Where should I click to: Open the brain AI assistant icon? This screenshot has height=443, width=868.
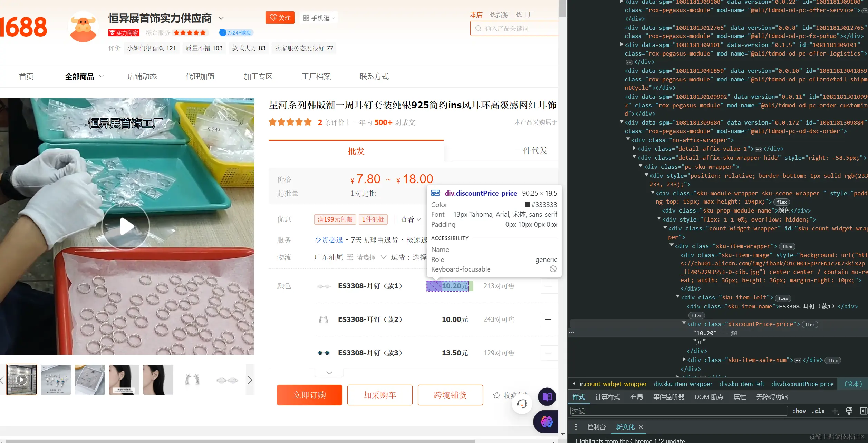click(546, 422)
